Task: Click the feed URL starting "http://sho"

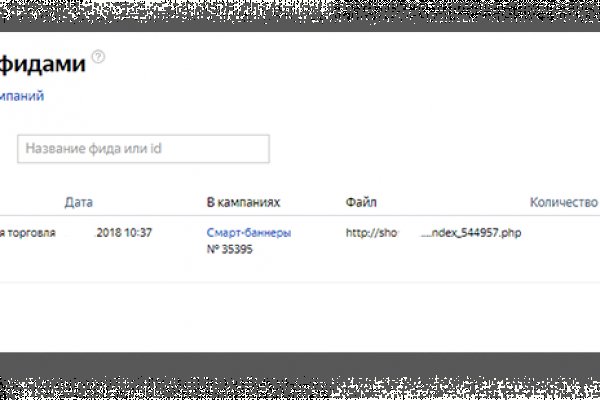Action: 371,233
